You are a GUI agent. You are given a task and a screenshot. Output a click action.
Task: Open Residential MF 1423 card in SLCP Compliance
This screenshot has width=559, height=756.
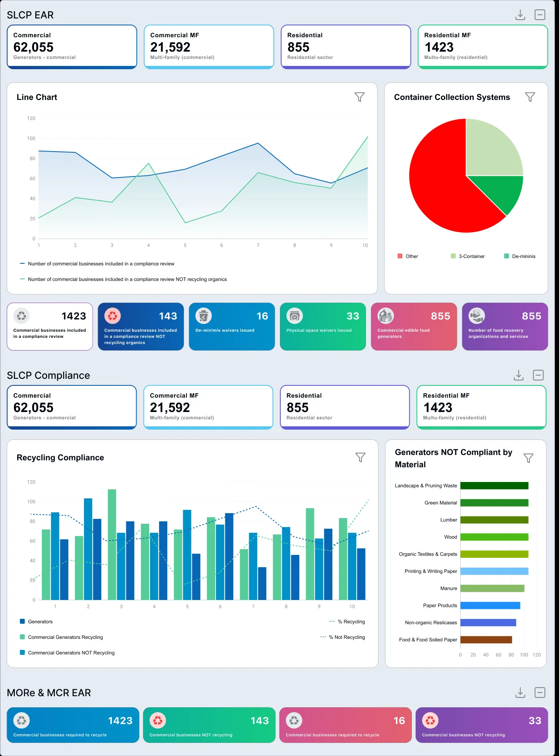(x=482, y=407)
